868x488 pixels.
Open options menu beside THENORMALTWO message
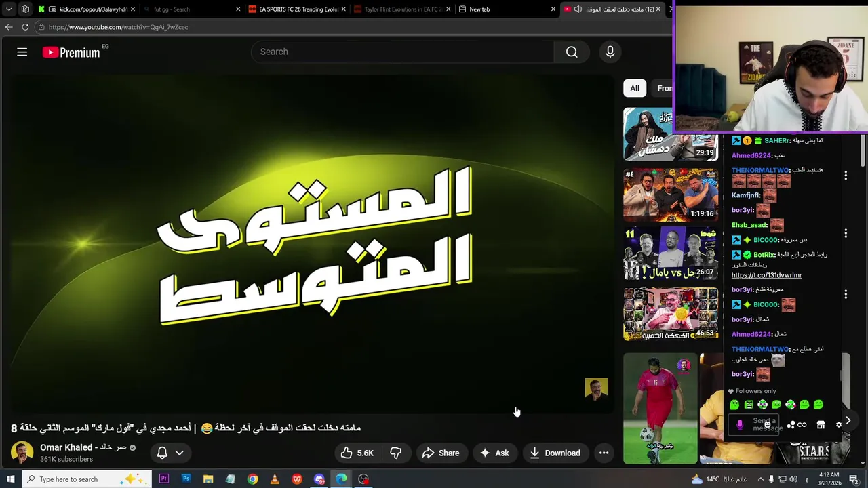(x=846, y=176)
